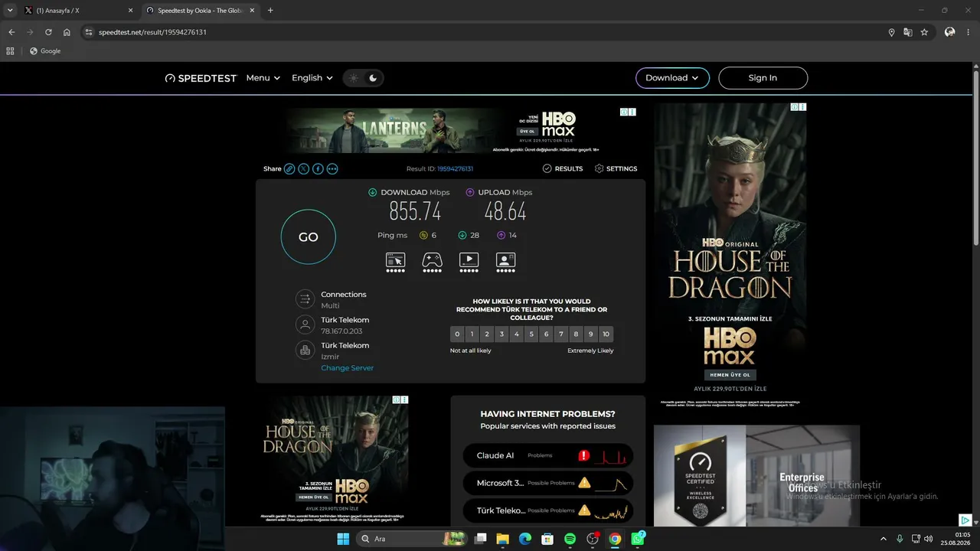The width and height of the screenshot is (980, 551).
Task: Switch to light theme sun toggle
Action: pyautogui.click(x=353, y=78)
